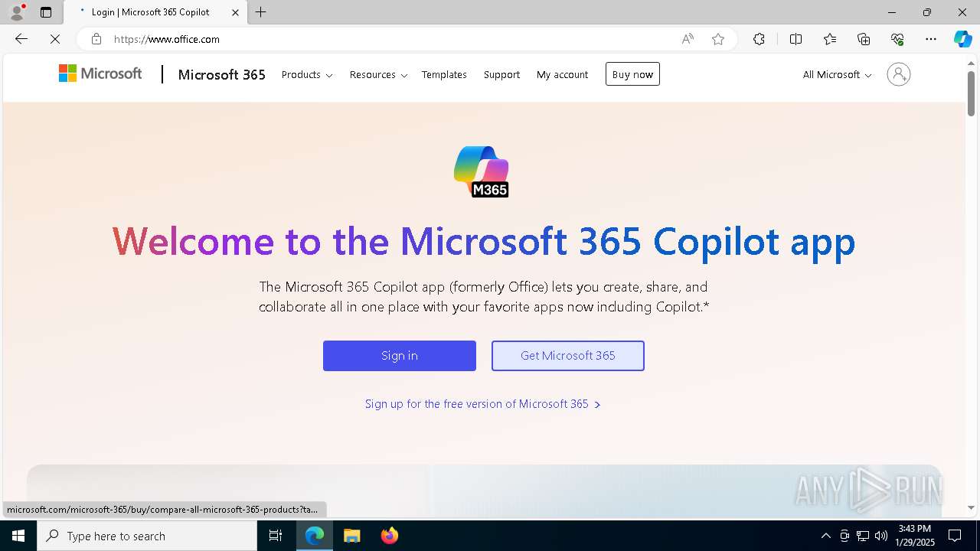The height and width of the screenshot is (551, 980).
Task: Expand the Products dropdown menu
Action: click(x=307, y=74)
